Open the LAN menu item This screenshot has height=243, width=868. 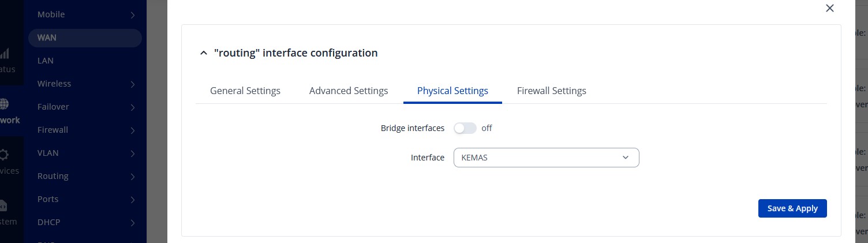click(46, 61)
